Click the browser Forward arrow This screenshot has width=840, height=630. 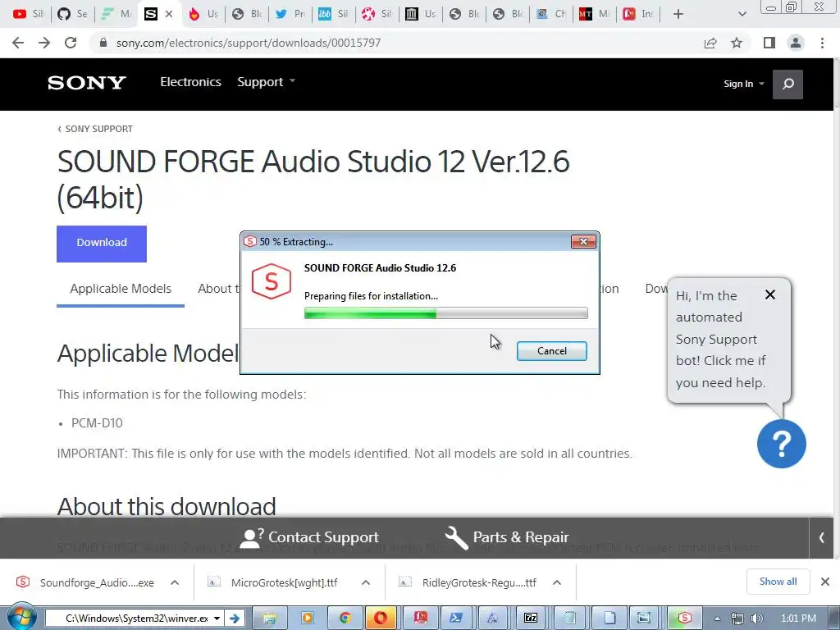44,43
